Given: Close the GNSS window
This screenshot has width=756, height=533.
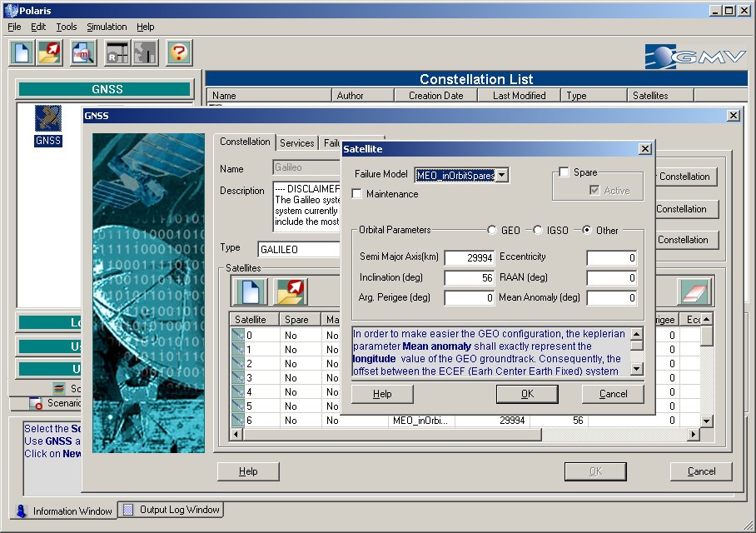Looking at the screenshot, I should tap(734, 115).
